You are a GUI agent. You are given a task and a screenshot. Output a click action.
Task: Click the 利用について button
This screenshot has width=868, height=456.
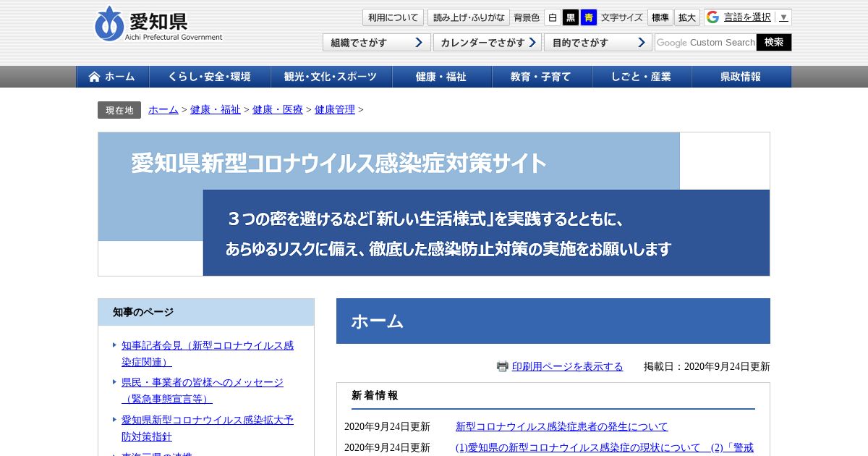coord(393,17)
